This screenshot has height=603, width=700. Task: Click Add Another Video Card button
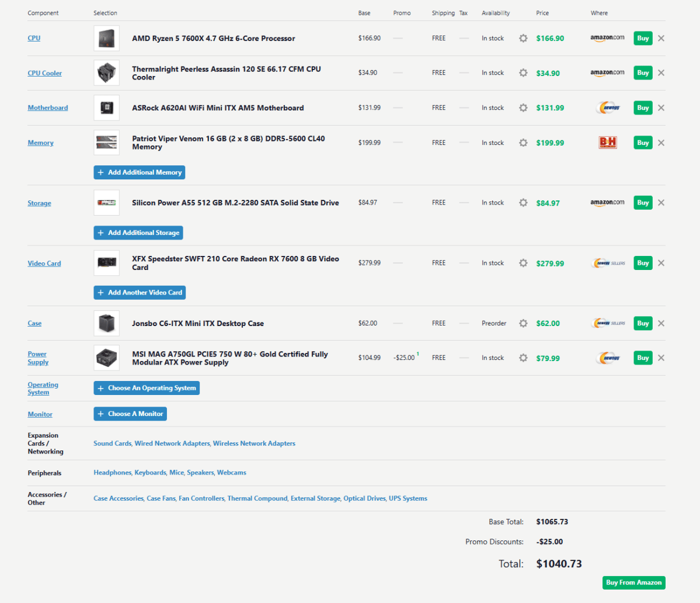(140, 293)
